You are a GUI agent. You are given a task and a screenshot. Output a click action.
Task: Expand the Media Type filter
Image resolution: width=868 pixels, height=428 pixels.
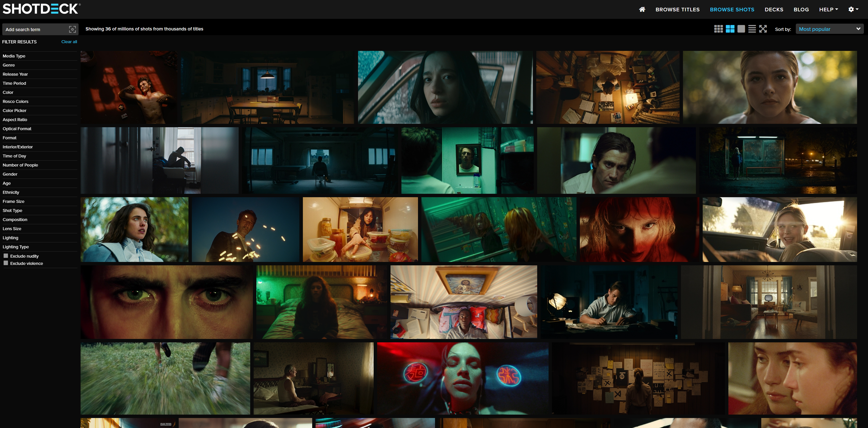(x=40, y=56)
